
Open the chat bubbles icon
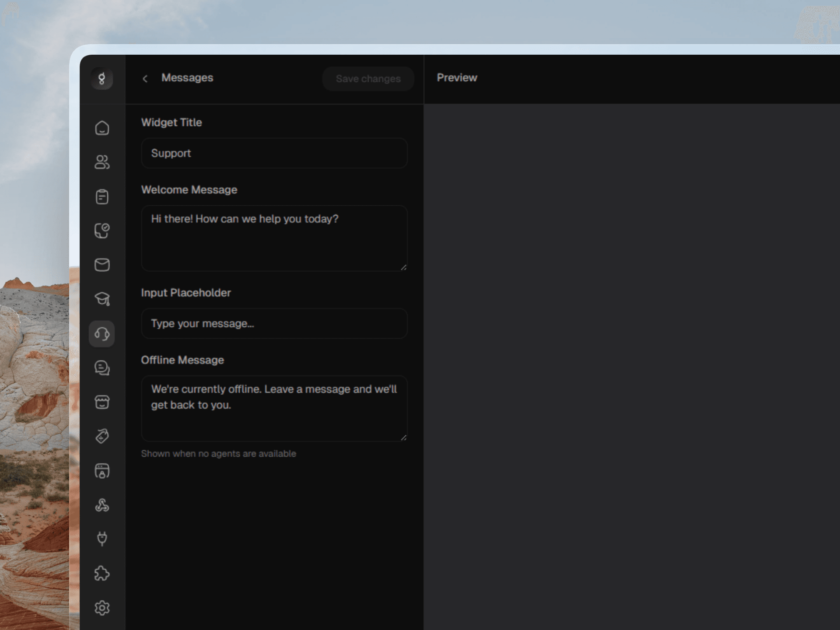102,368
